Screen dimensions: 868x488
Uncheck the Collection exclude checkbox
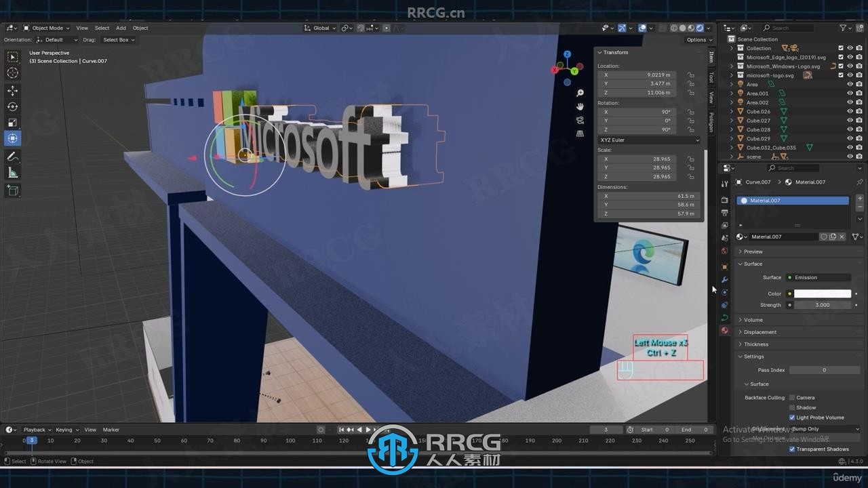[x=841, y=48]
